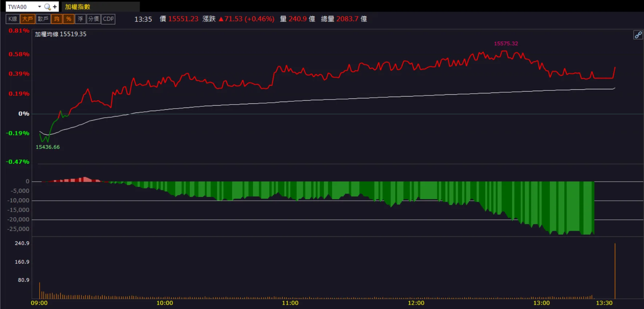Open the TWA00 symbol dropdown arrow
The width and height of the screenshot is (644, 309).
pos(39,7)
